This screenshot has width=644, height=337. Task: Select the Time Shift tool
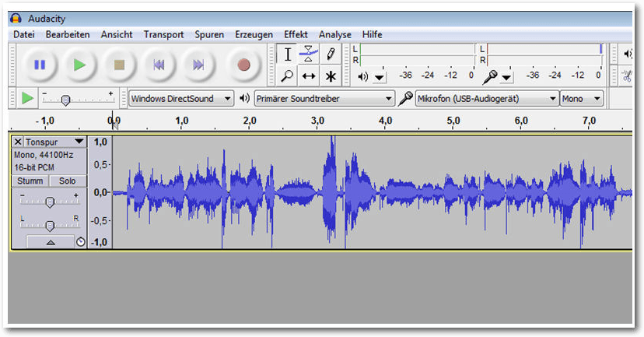coord(309,76)
